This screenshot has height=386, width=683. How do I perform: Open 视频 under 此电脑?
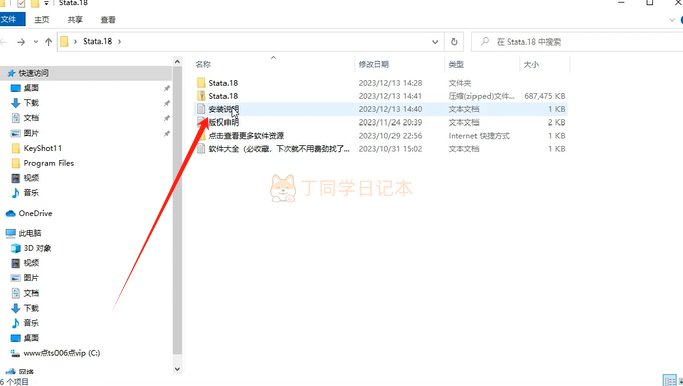31,263
